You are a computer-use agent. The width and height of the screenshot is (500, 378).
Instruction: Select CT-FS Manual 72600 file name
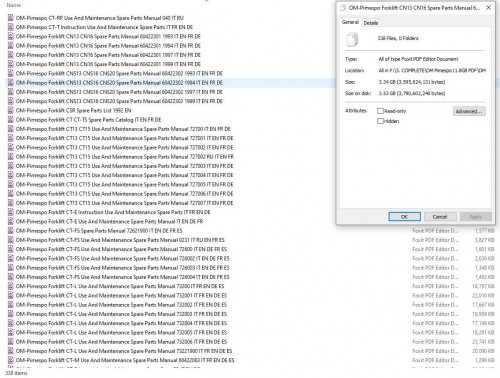121,249
